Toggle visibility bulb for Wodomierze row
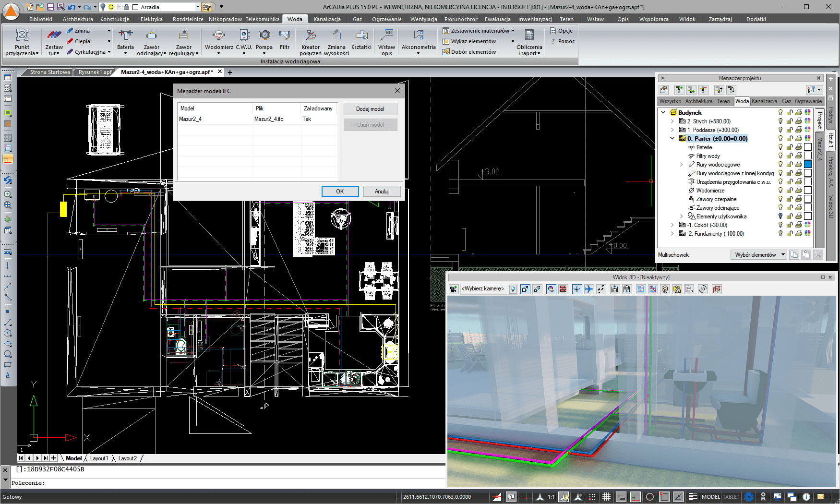This screenshot has height=504, width=840. pyautogui.click(x=780, y=191)
